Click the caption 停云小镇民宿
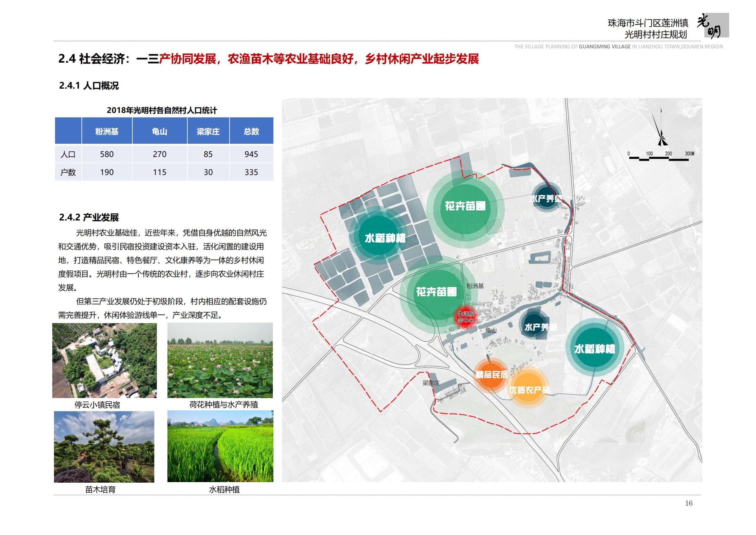Viewport: 756px width, 535px height. [97, 405]
